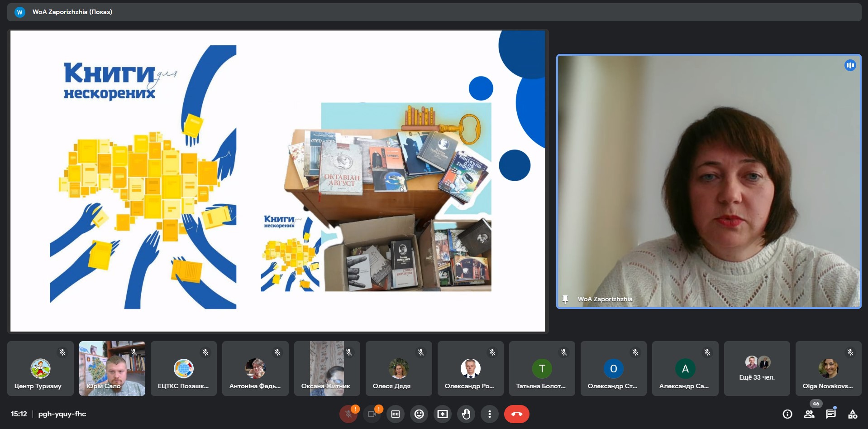Open the chat panel

click(831, 414)
